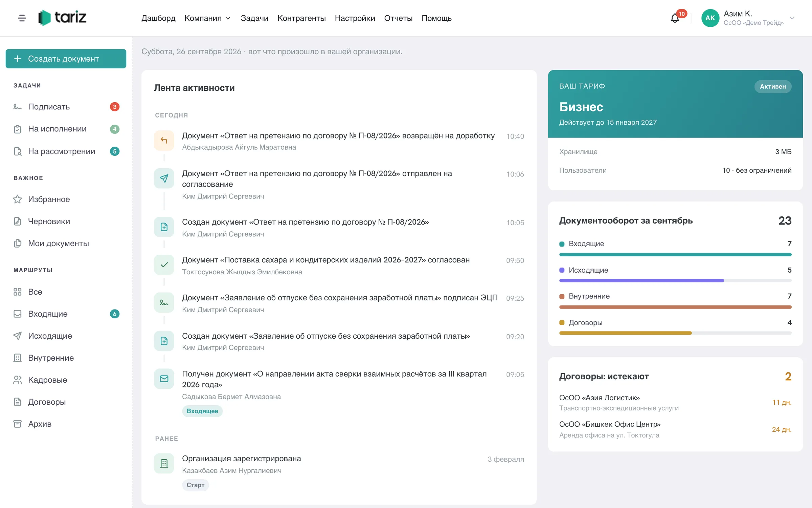812x508 pixels.
Task: Toggle the hamburger sidebar menu icon
Action: click(x=22, y=18)
